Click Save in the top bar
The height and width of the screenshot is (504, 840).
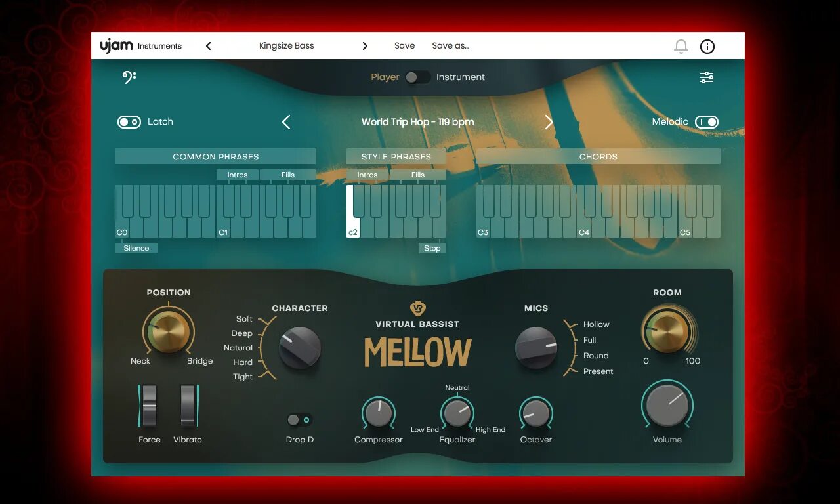pos(404,46)
